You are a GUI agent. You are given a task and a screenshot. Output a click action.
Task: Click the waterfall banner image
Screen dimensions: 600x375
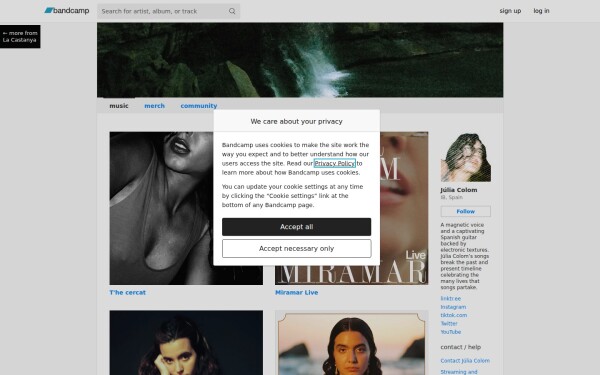click(x=300, y=60)
